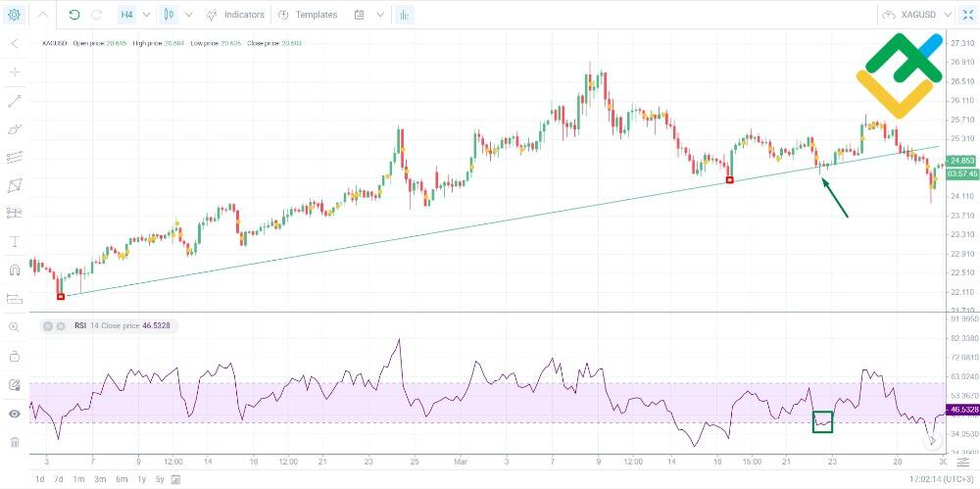Remove the RSI indicator with X
Viewport: 980px width, 489px height.
coord(48,325)
